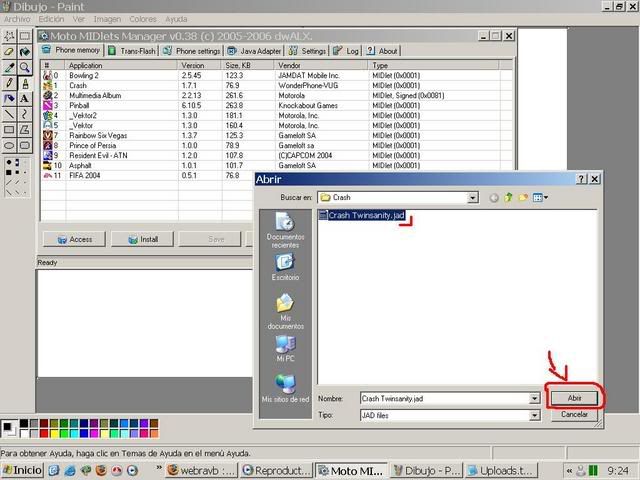This screenshot has width=640, height=480.
Task: Pick the black color swatch in palette
Action: pyautogui.click(x=24, y=423)
